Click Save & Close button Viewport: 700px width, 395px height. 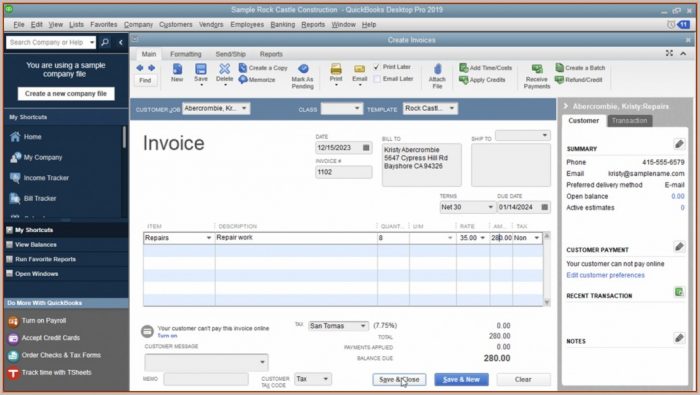(x=399, y=379)
